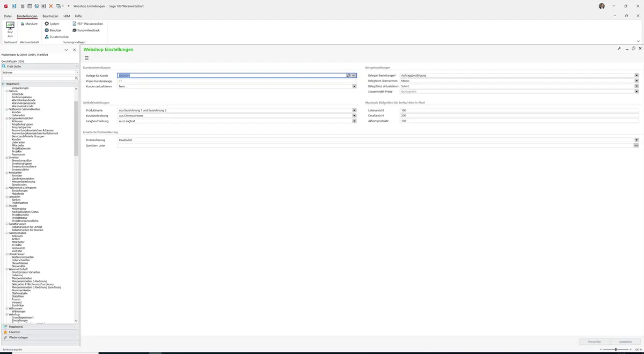644x354 pixels.
Task: Click the Listenansicht pixel size field
Action: click(519, 110)
